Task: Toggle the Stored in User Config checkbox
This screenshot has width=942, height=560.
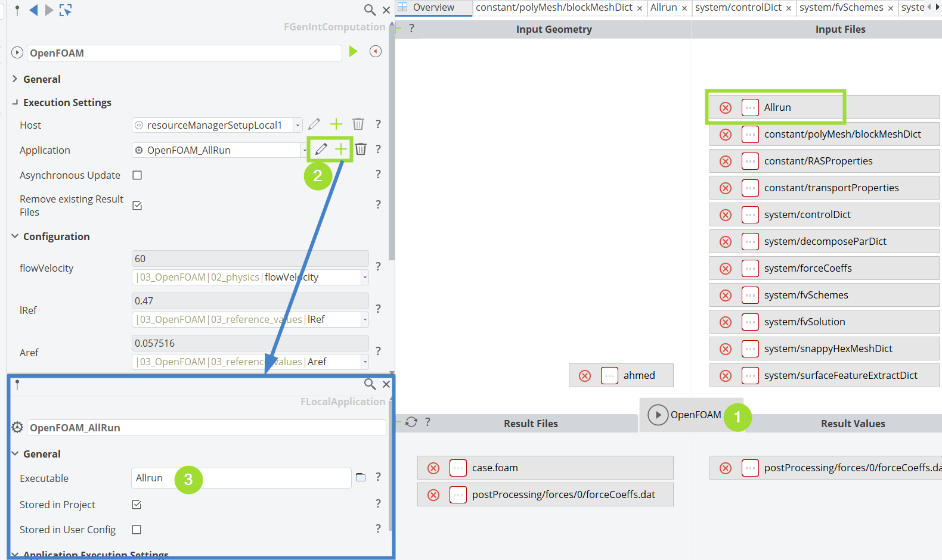Action: coord(137,530)
